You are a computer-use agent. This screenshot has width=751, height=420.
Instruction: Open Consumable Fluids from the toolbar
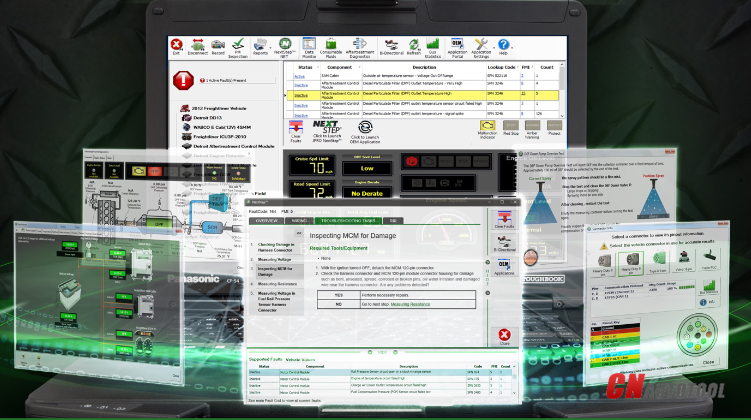click(x=330, y=48)
